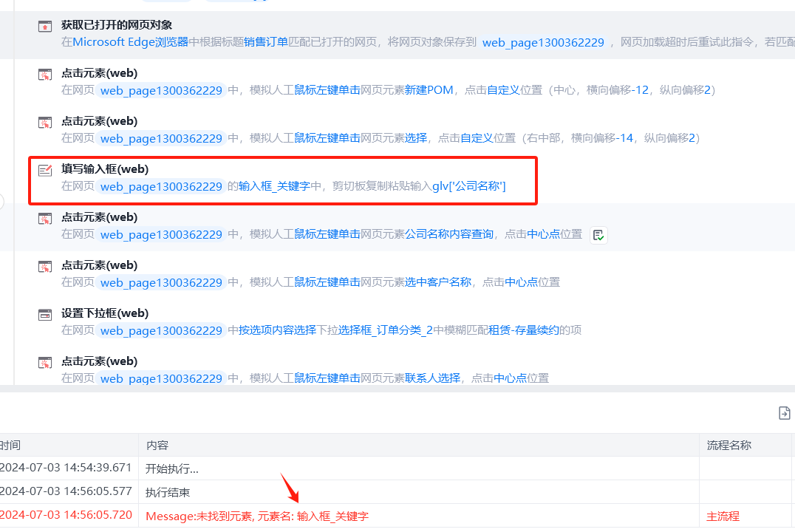The width and height of the screenshot is (795, 532).
Task: Select the 执行结束 log entry
Action: click(x=168, y=492)
